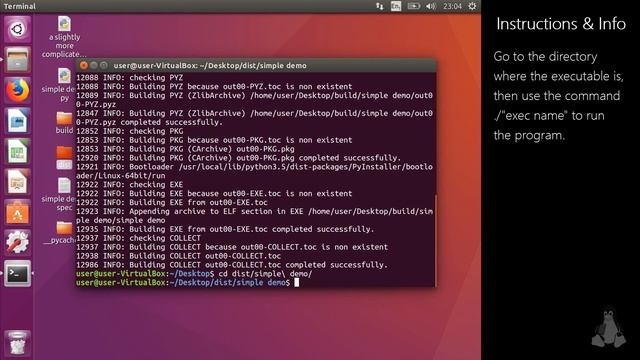Open LibreOffice Writer from the launcher

17,121
